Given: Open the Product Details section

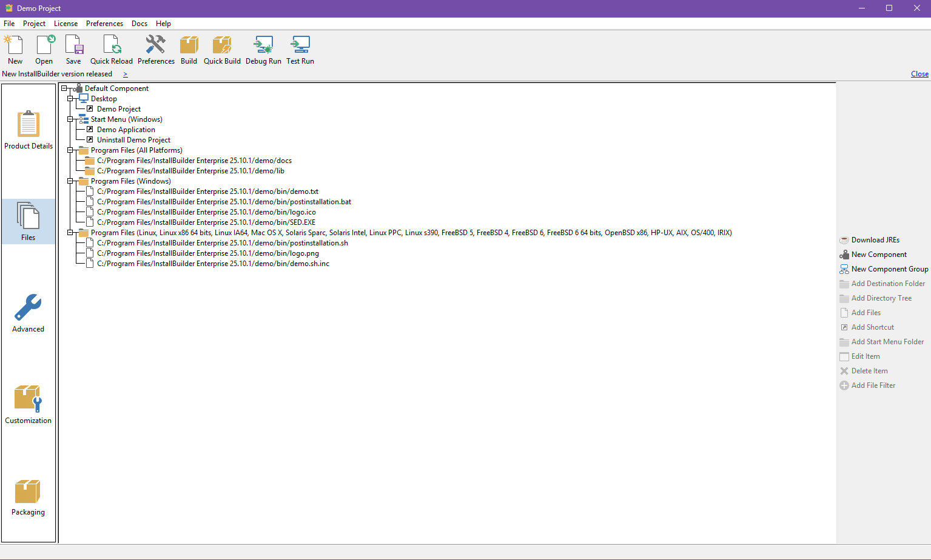Looking at the screenshot, I should tap(29, 130).
